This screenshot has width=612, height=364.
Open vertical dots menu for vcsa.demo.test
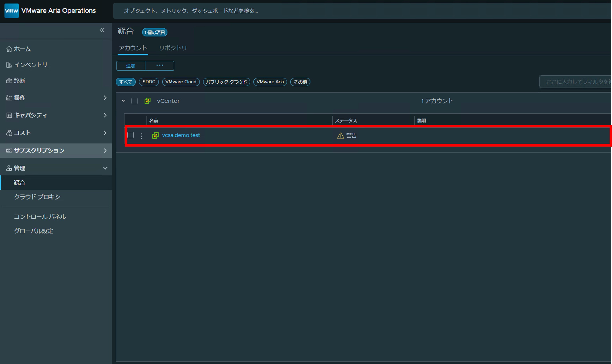(142, 136)
